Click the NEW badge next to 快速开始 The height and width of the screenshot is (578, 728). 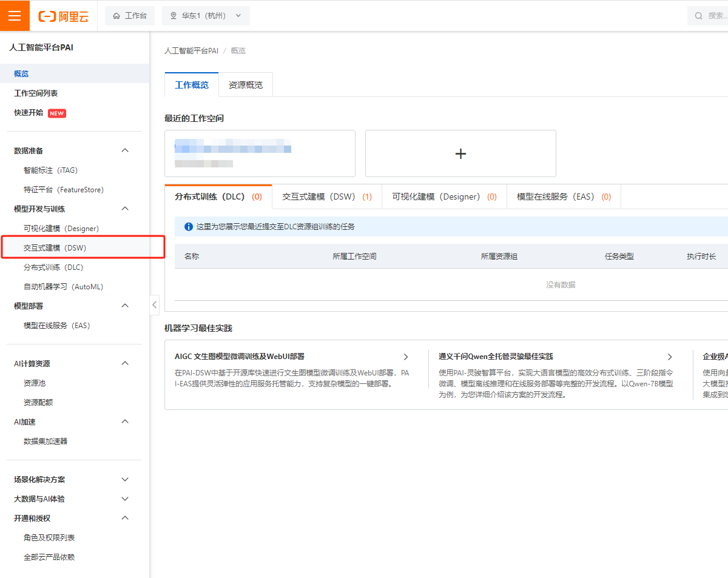point(57,113)
